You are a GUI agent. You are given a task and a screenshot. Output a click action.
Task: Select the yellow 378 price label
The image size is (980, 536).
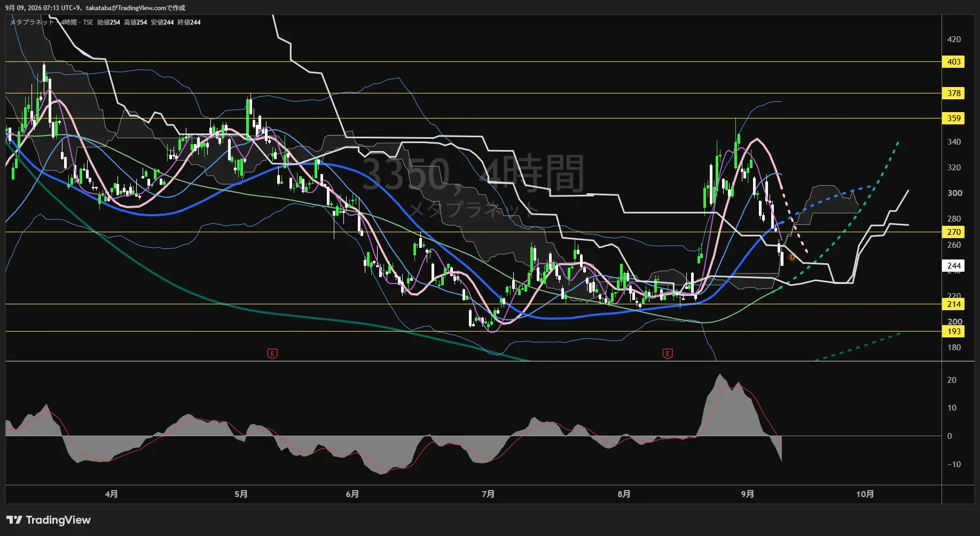tap(954, 93)
